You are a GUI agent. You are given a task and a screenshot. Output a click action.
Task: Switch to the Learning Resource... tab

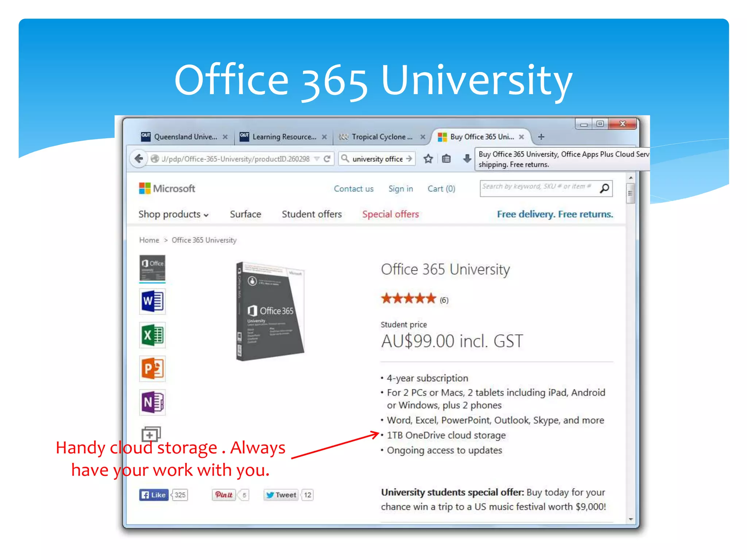point(283,137)
